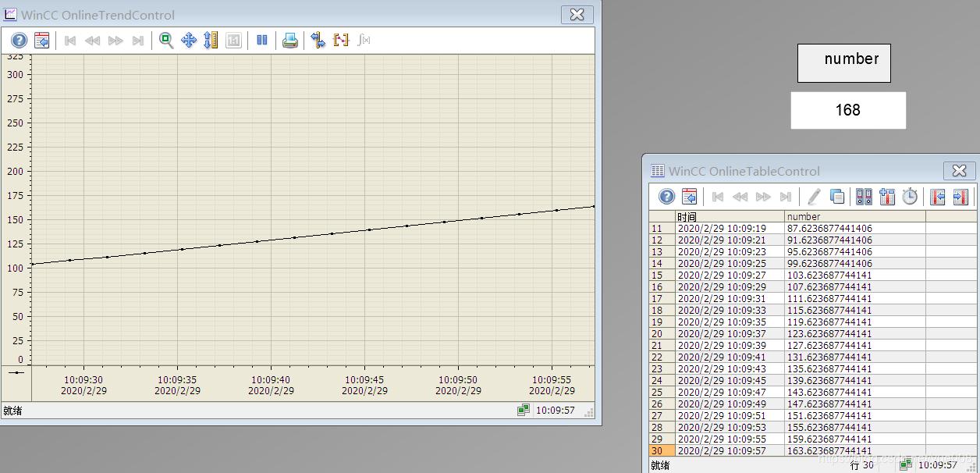Click the stopwatch time range icon

[910, 197]
